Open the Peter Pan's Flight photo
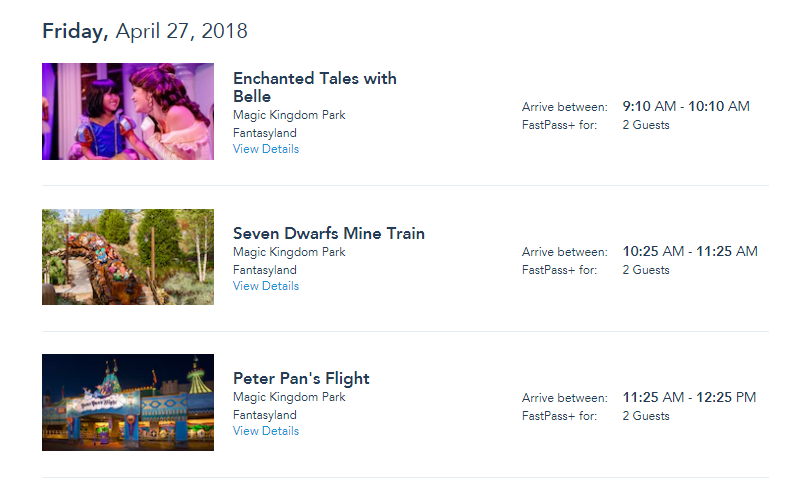This screenshot has height=492, width=787. click(128, 402)
